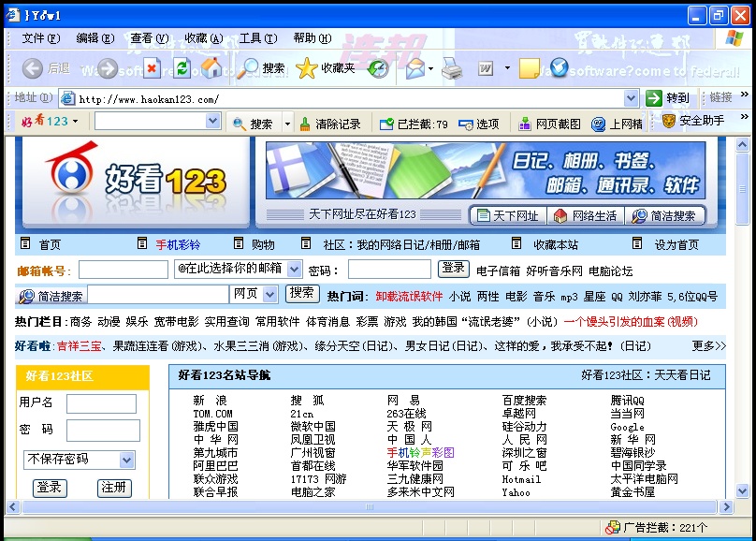Image resolution: width=756 pixels, height=541 pixels.
Task: Click the horizontal scrollbar thumb
Action: point(369,506)
